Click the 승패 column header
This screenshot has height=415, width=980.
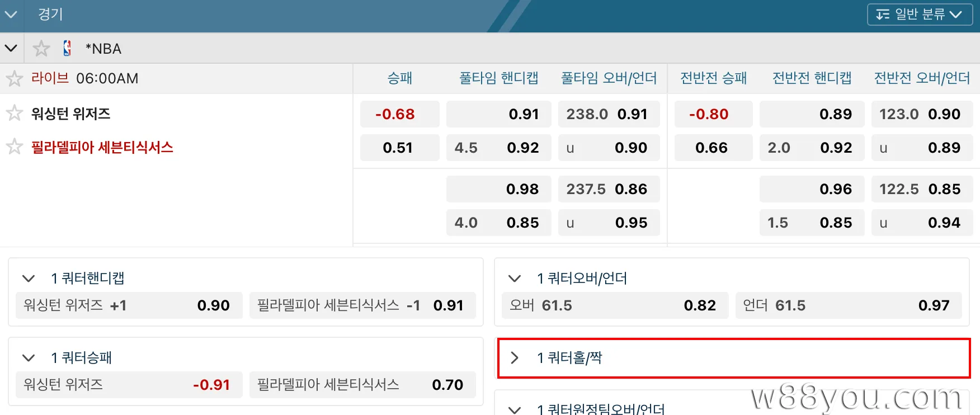399,78
